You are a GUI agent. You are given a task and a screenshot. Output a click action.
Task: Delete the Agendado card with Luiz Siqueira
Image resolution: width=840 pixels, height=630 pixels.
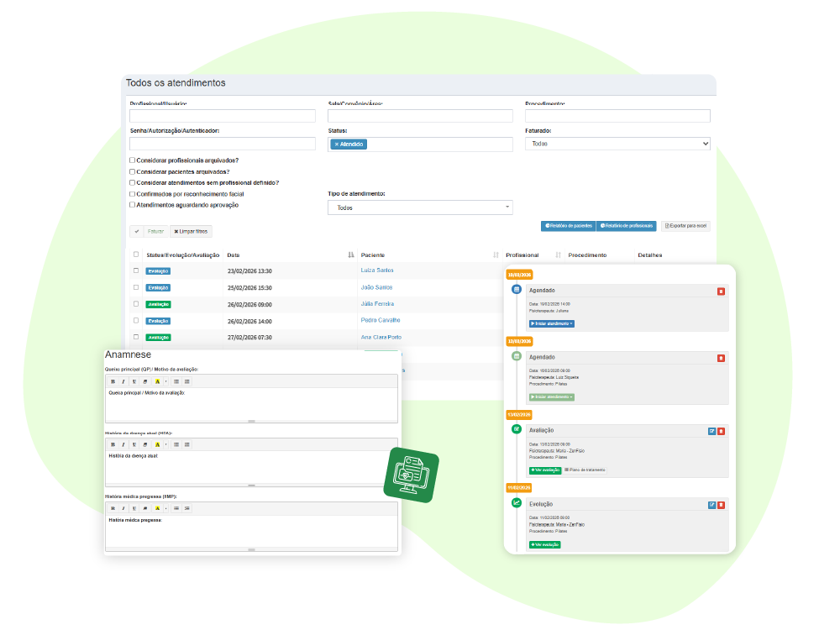click(721, 358)
